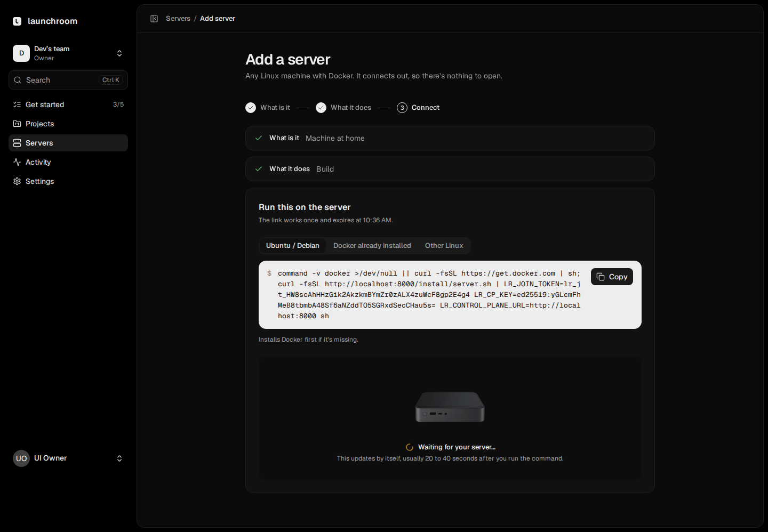
Task: Click the search magnifier icon
Action: tap(18, 80)
